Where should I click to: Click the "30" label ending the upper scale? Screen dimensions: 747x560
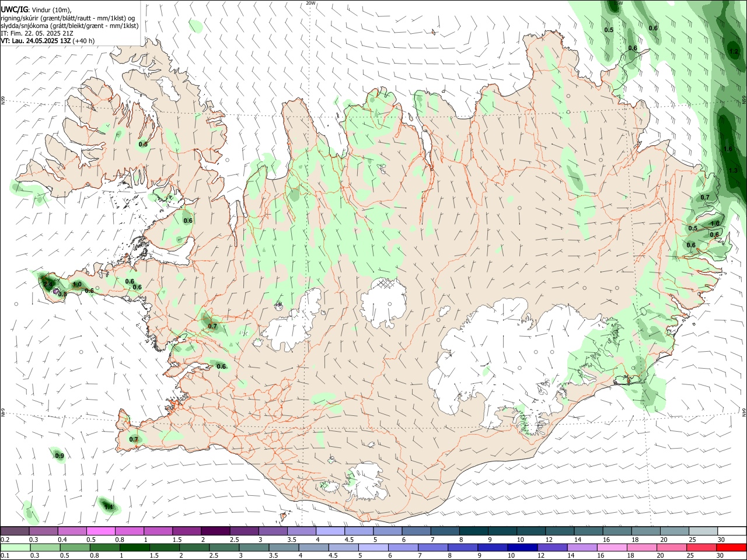[x=721, y=540]
